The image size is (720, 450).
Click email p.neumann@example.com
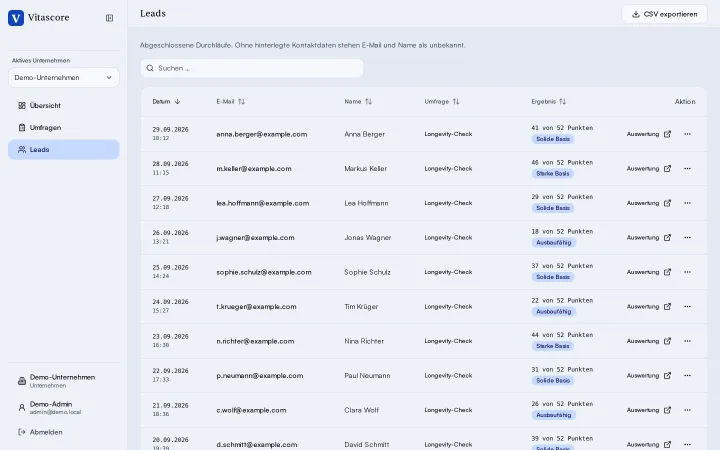(x=260, y=376)
